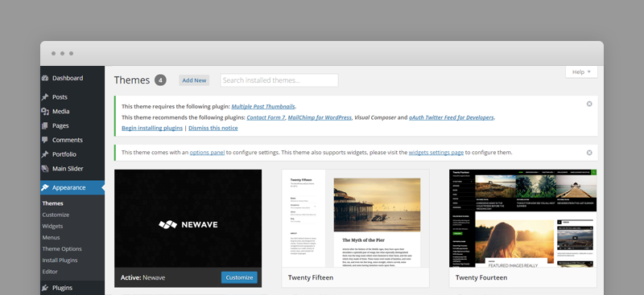Image resolution: width=644 pixels, height=295 pixels.
Task: Click the Twenty Fourteen theme name
Action: point(481,278)
